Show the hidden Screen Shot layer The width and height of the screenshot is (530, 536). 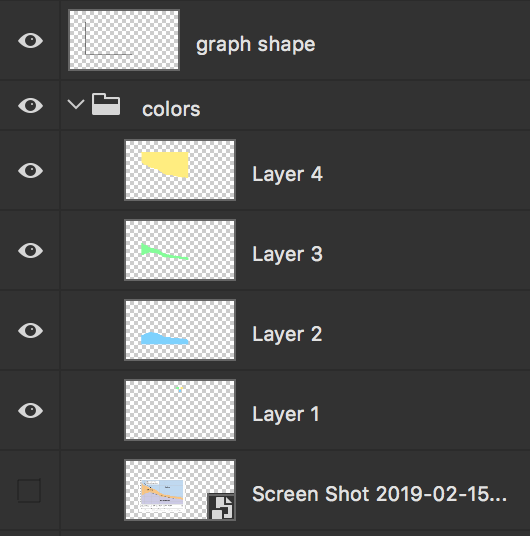coord(29,491)
